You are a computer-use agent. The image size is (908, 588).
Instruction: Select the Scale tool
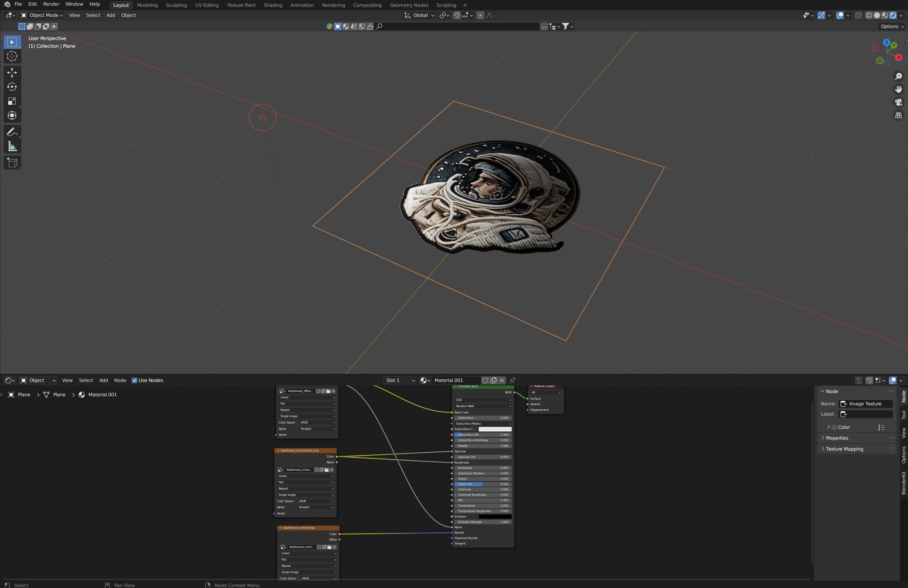(x=12, y=101)
